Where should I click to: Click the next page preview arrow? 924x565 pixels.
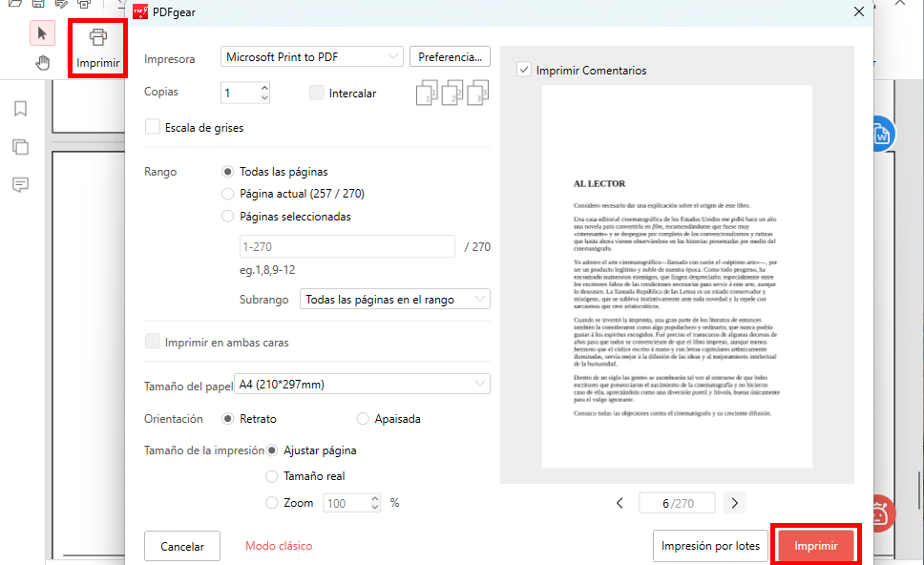click(734, 502)
